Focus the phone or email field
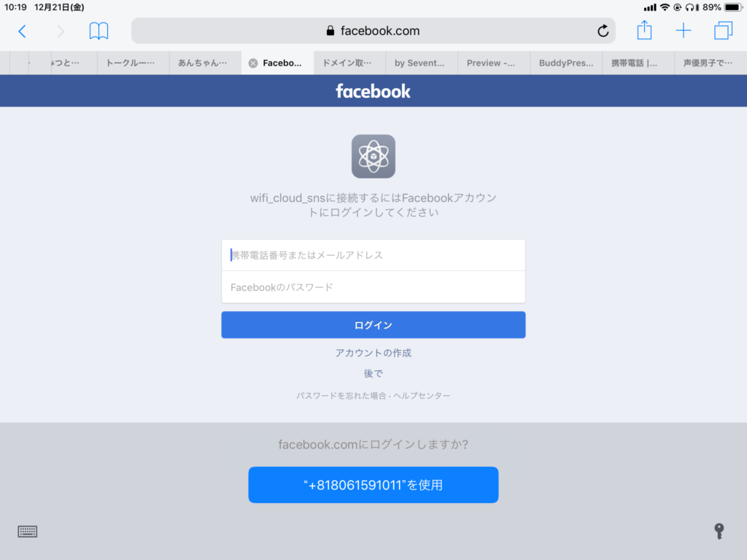This screenshot has height=560, width=747. pyautogui.click(x=373, y=255)
